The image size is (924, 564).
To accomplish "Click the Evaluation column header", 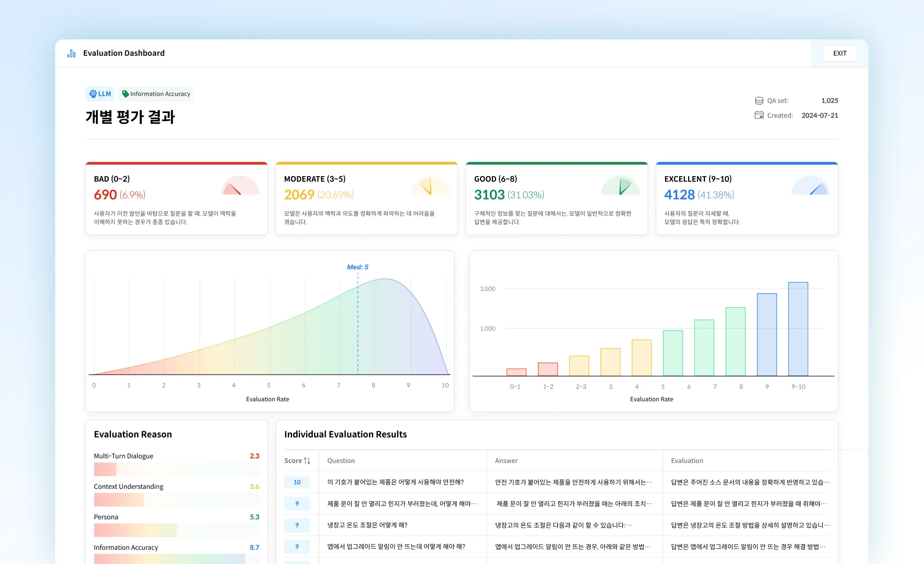I will click(x=687, y=461).
